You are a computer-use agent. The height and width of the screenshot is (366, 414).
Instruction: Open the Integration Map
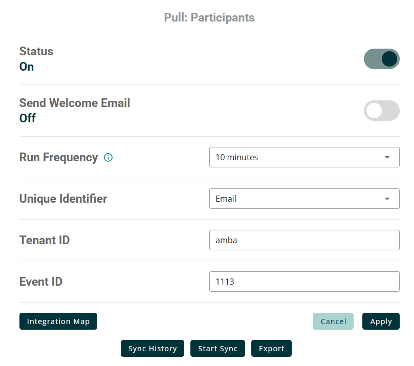coord(58,321)
